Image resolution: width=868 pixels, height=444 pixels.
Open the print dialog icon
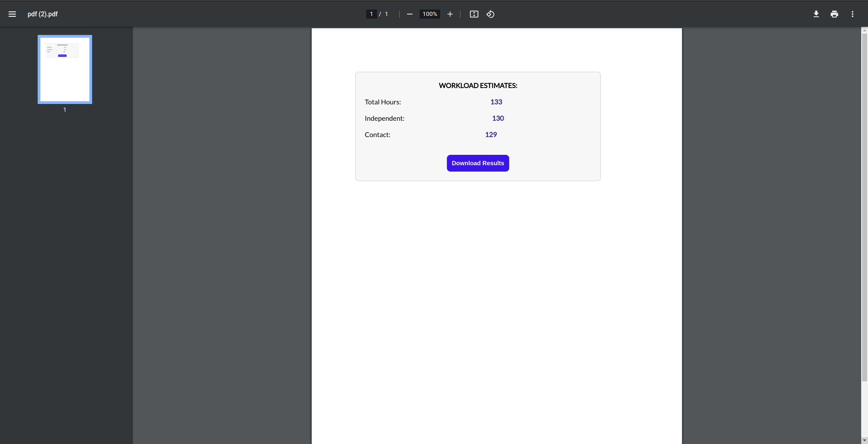834,14
